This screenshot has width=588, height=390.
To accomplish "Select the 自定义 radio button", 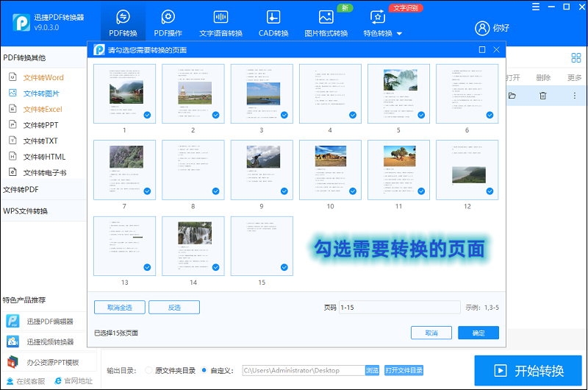I will click(204, 370).
